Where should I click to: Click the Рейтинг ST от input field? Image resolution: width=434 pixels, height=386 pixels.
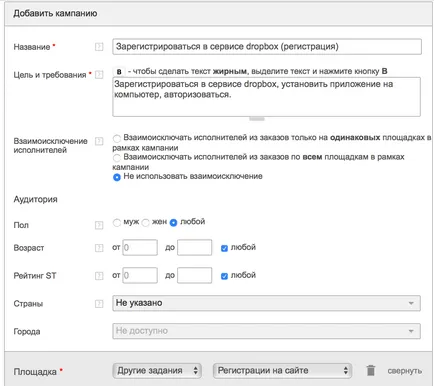click(x=140, y=275)
